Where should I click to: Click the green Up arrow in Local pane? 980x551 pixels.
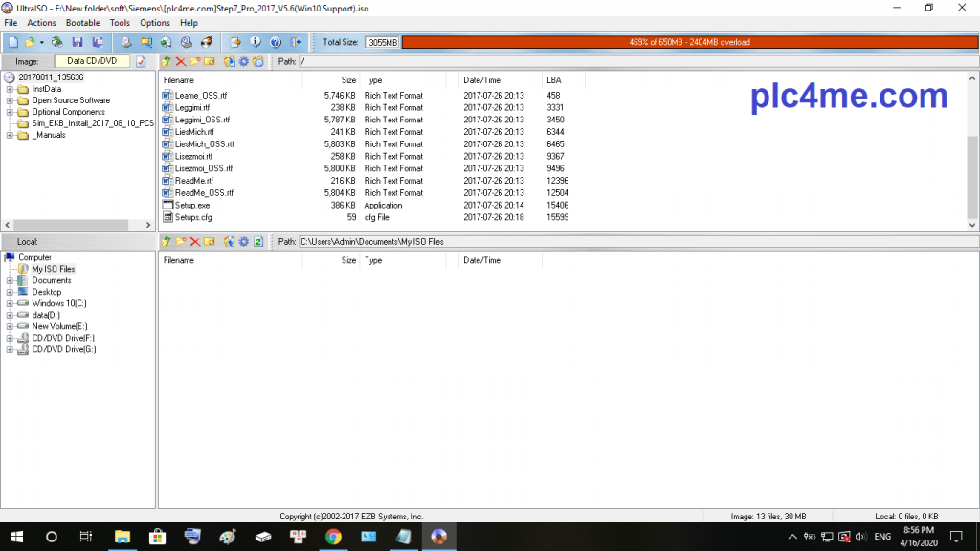point(167,242)
